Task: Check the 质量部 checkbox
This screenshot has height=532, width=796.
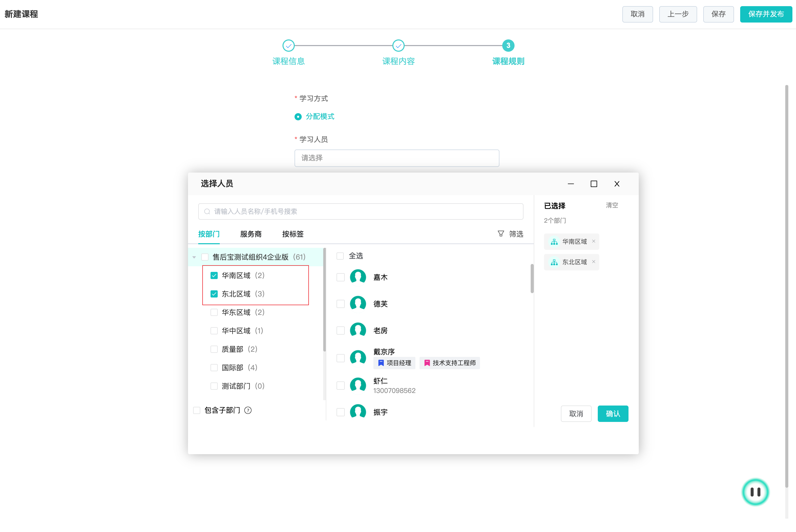Action: [x=214, y=349]
